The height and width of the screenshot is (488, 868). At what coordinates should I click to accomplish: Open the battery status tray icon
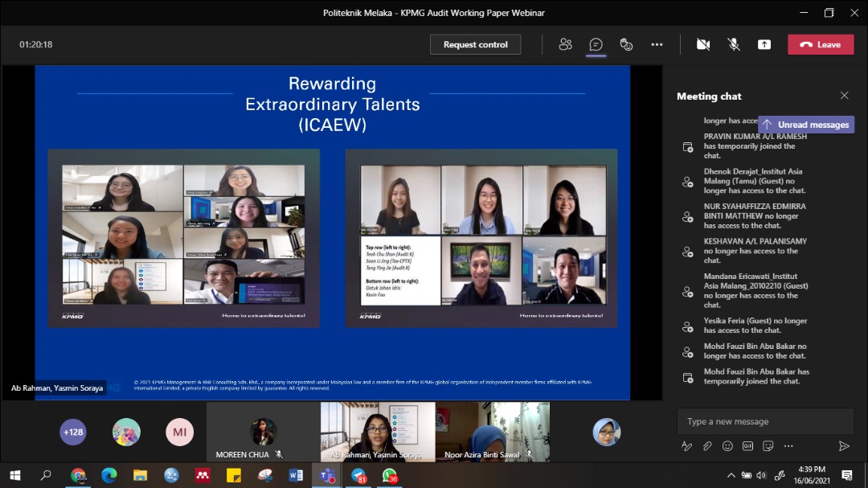pos(746,475)
